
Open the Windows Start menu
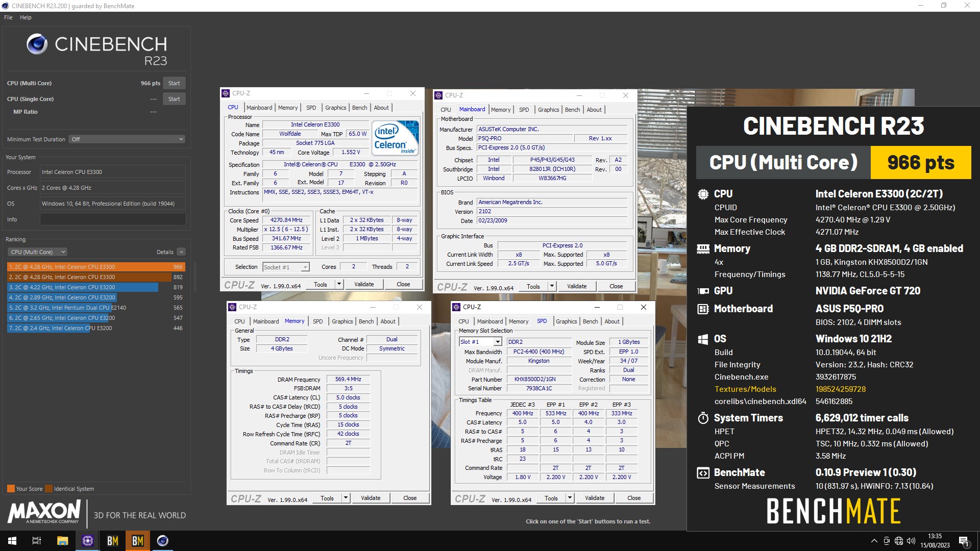click(x=12, y=541)
